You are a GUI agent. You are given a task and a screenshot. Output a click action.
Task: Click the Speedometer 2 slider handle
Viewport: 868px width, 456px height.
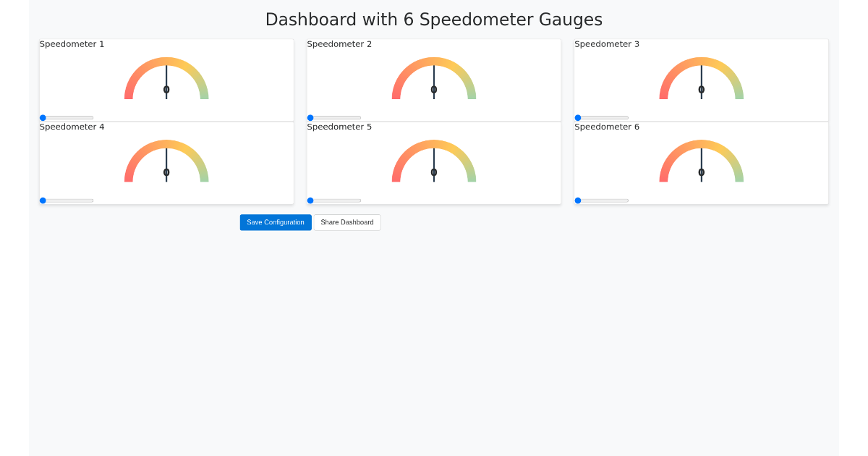point(310,117)
